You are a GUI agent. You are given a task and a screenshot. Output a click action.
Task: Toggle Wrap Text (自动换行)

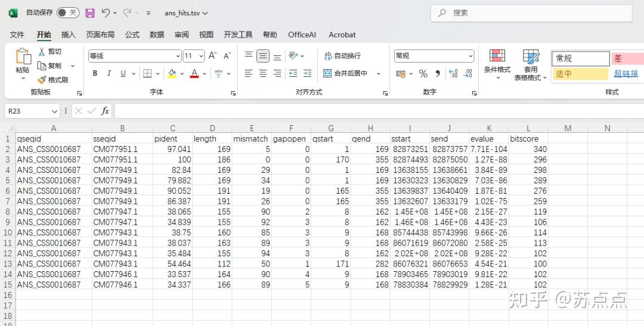coord(342,55)
